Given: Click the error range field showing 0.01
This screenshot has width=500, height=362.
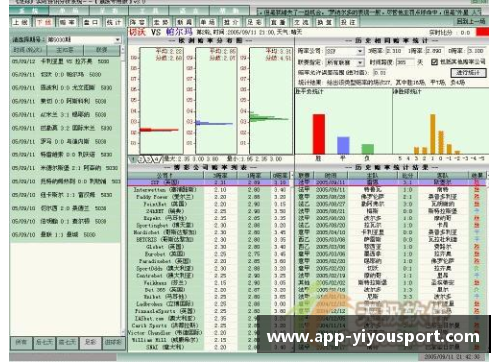Looking at the screenshot, I should click(x=380, y=72).
